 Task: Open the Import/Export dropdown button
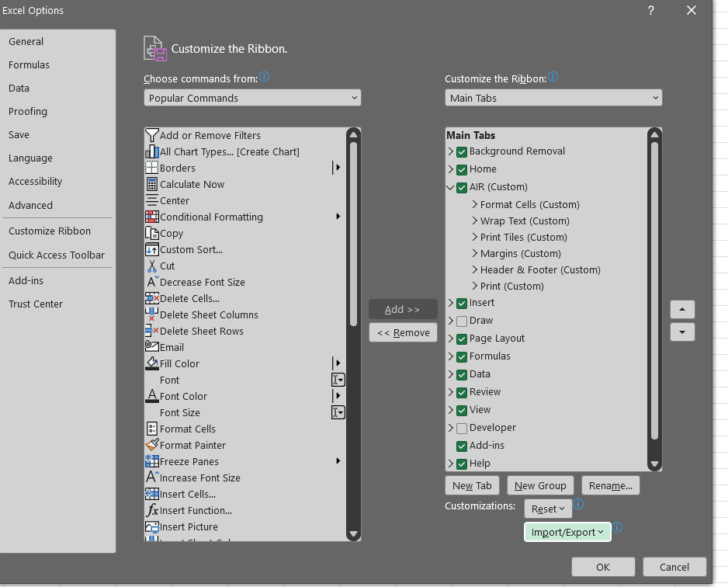(567, 532)
